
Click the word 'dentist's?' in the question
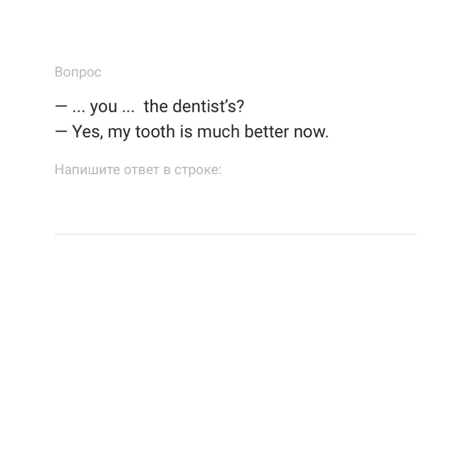tap(208, 106)
